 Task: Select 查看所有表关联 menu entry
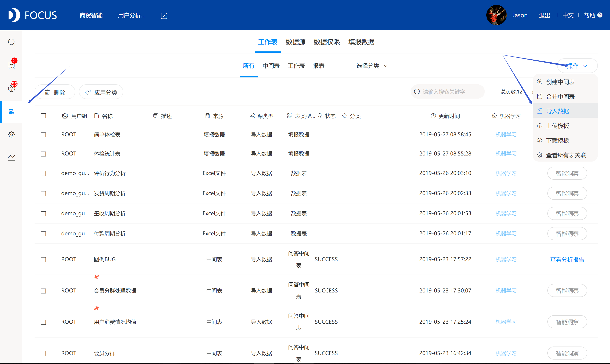(x=565, y=155)
